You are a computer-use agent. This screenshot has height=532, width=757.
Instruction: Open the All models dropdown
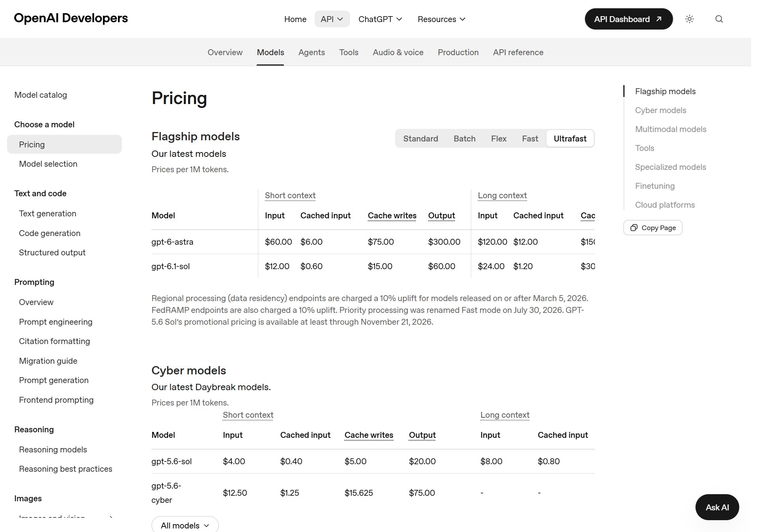click(185, 525)
